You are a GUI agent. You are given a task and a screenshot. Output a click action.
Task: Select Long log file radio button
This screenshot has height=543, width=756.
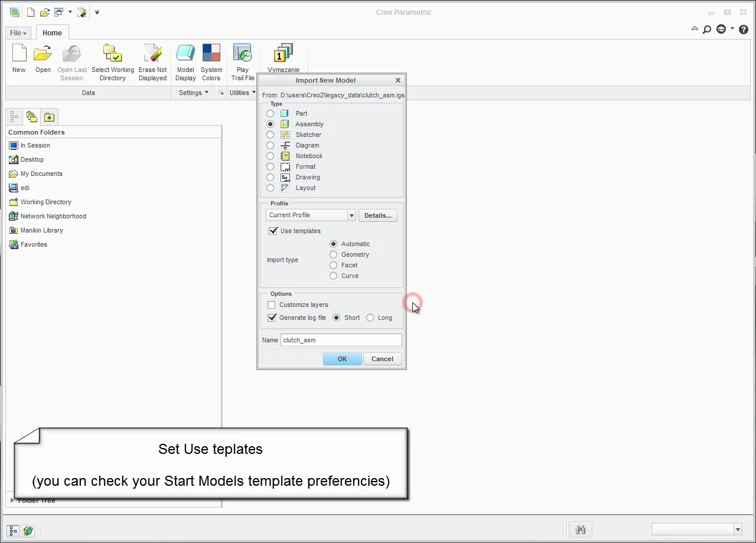[370, 318]
